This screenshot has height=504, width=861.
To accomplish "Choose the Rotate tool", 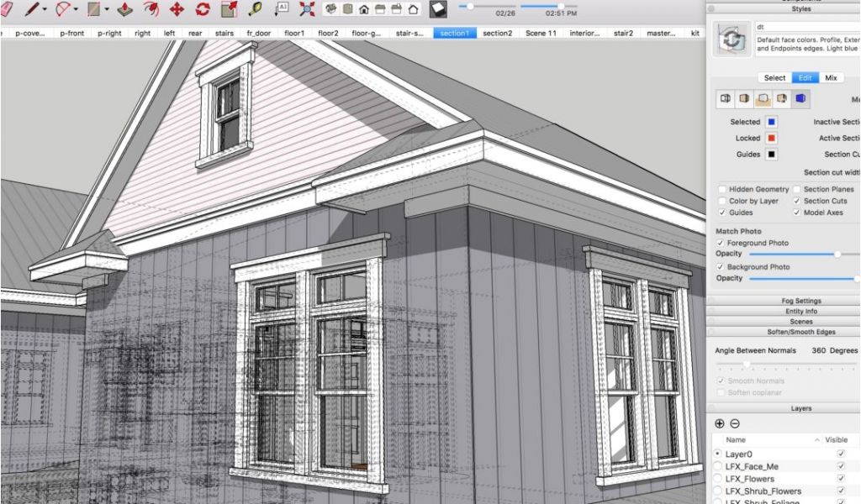I will coord(203,10).
